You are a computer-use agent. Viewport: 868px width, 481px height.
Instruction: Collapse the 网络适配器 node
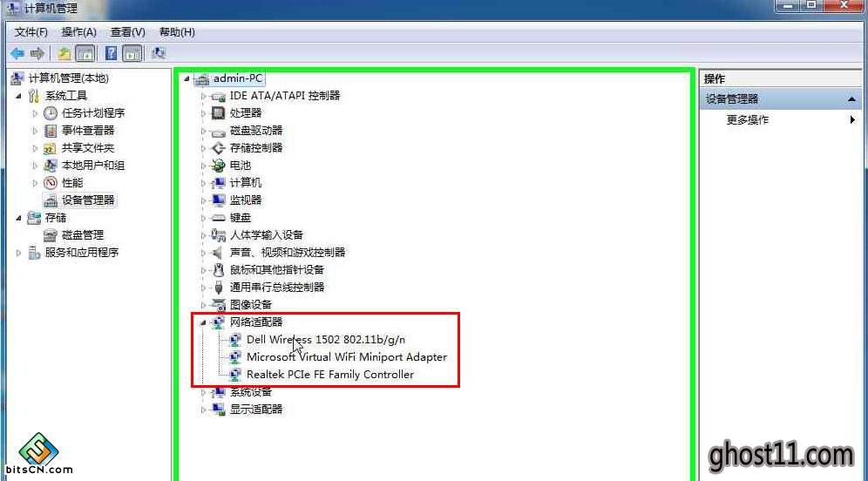(202, 322)
